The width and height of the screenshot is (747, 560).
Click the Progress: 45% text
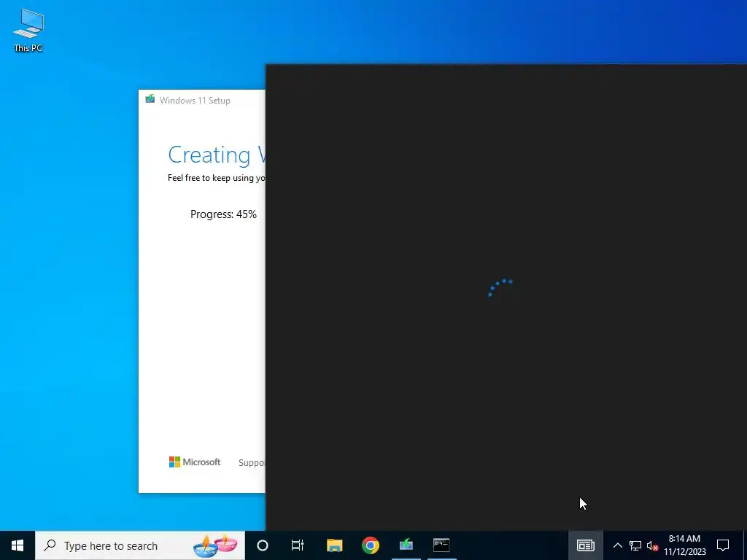[223, 214]
